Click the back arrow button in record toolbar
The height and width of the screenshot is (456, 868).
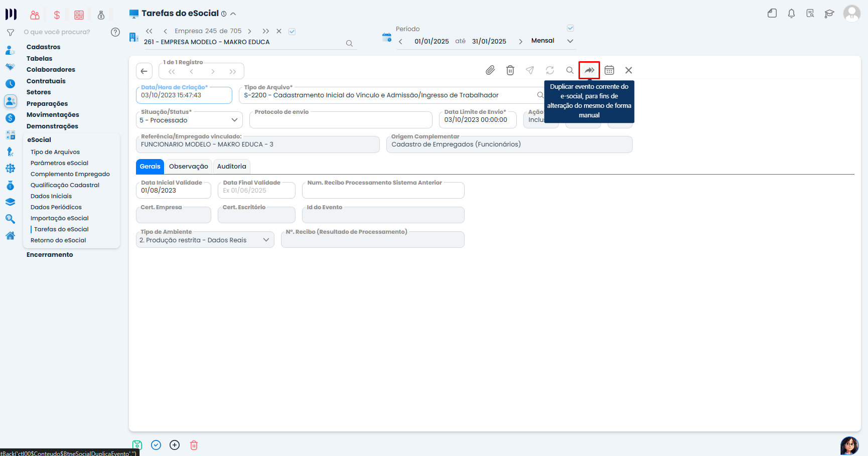144,71
